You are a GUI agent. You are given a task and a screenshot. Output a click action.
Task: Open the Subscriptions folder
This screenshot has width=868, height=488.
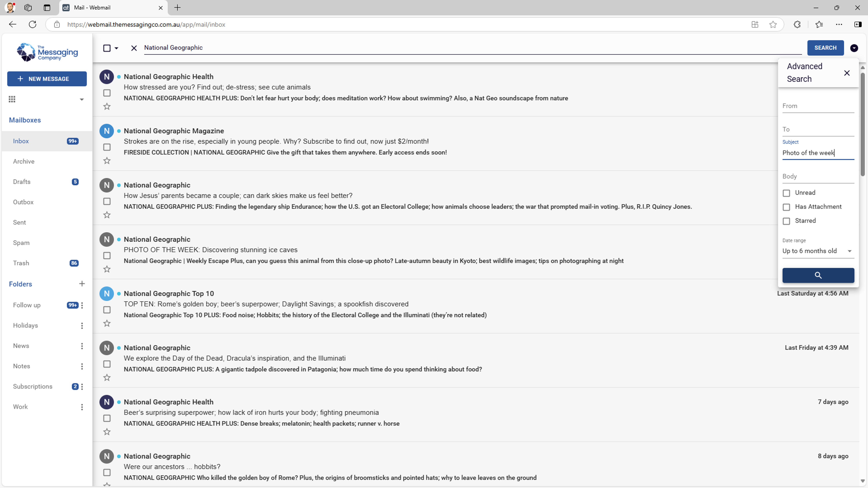pos(47,387)
